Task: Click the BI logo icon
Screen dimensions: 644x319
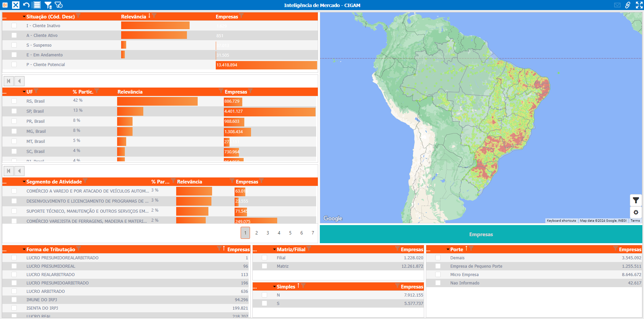Action: [5, 5]
